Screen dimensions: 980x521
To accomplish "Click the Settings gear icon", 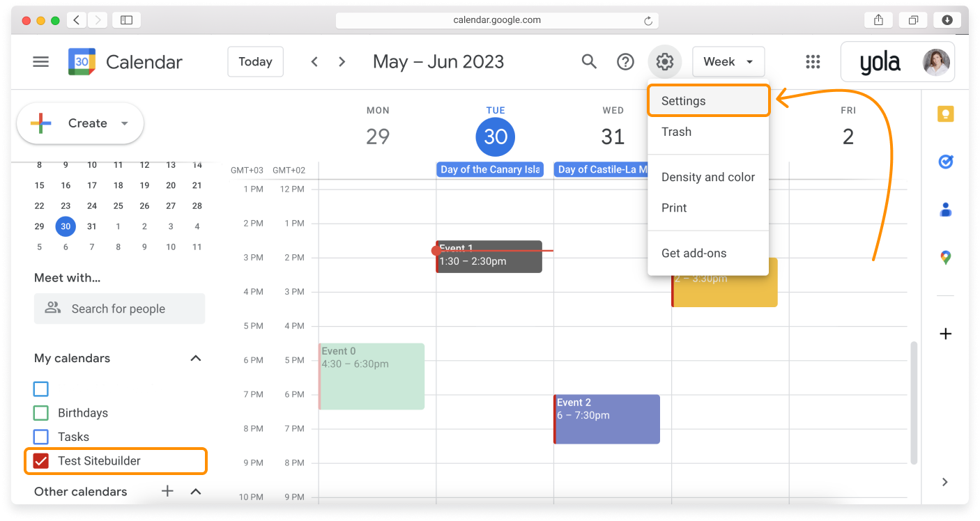I will [664, 62].
